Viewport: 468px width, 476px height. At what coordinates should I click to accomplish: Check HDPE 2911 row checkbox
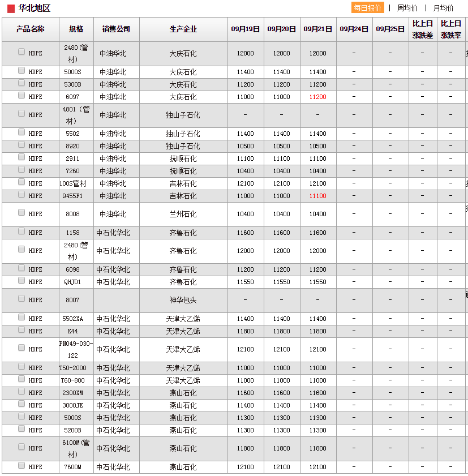(22, 157)
